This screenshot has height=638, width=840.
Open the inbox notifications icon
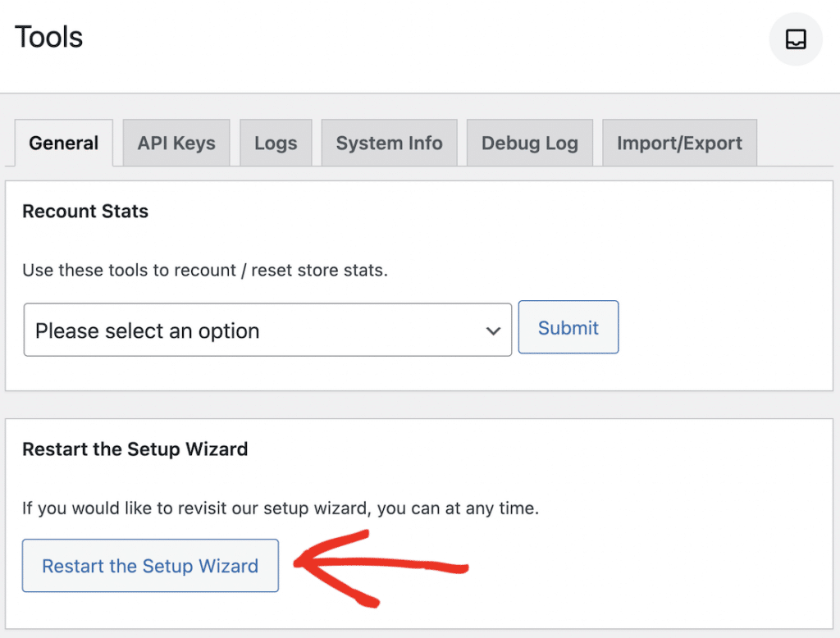[796, 39]
